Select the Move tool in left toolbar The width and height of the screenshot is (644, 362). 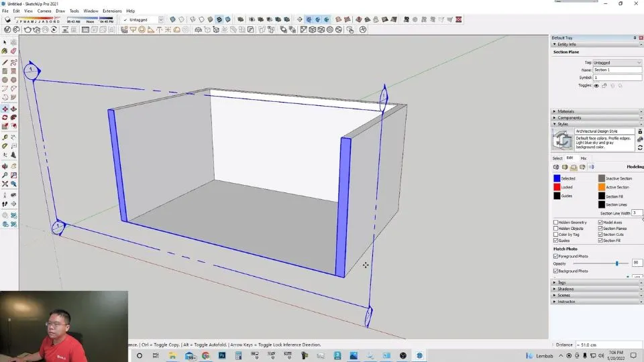click(5, 109)
